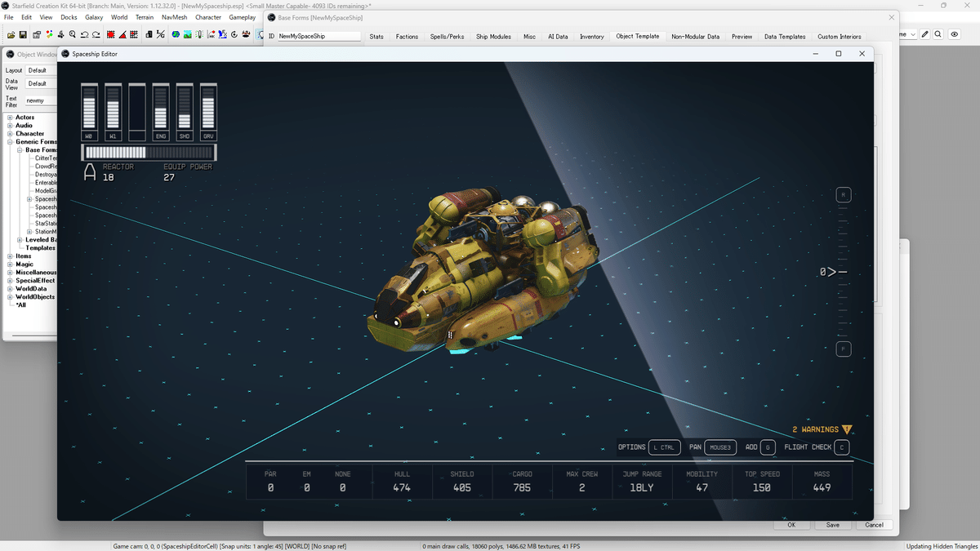This screenshot has height=551, width=980.
Task: Click the search icon at top right
Action: (939, 34)
